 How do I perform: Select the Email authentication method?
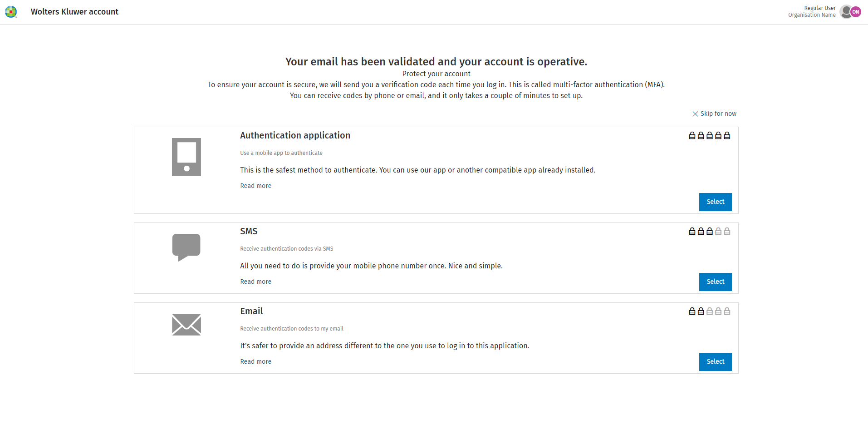click(x=716, y=362)
